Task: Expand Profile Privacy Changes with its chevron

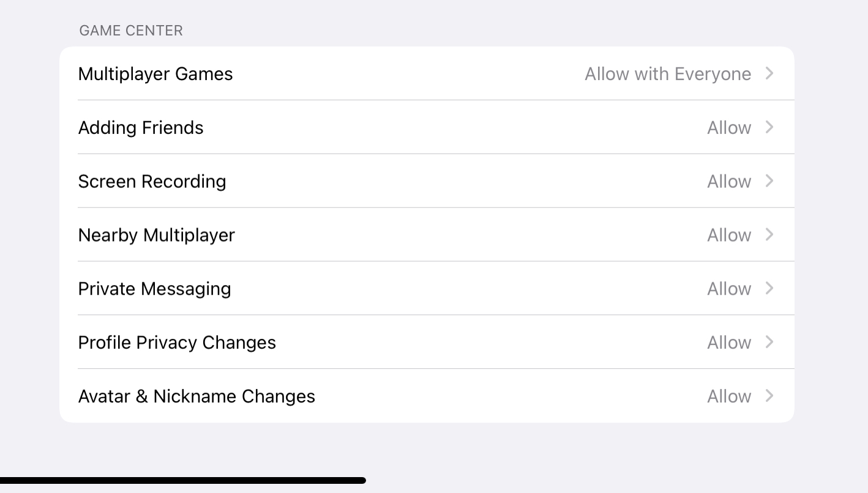Action: click(x=770, y=342)
